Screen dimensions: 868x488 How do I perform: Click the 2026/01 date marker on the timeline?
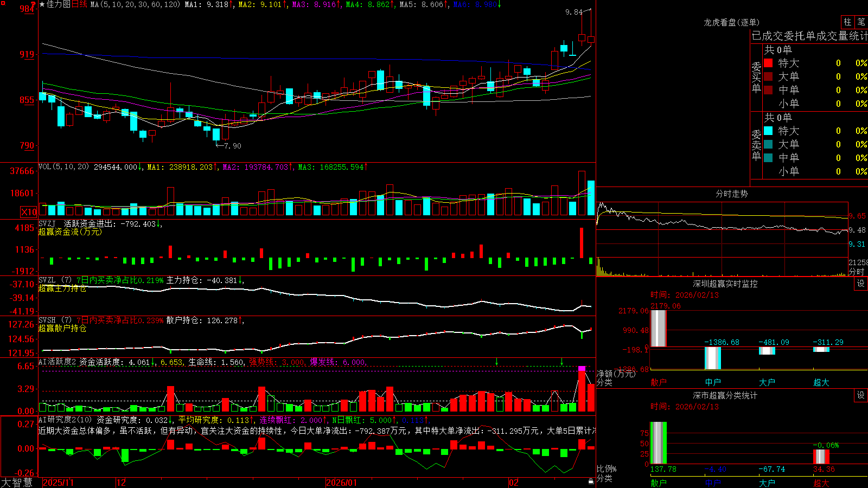pyautogui.click(x=342, y=483)
